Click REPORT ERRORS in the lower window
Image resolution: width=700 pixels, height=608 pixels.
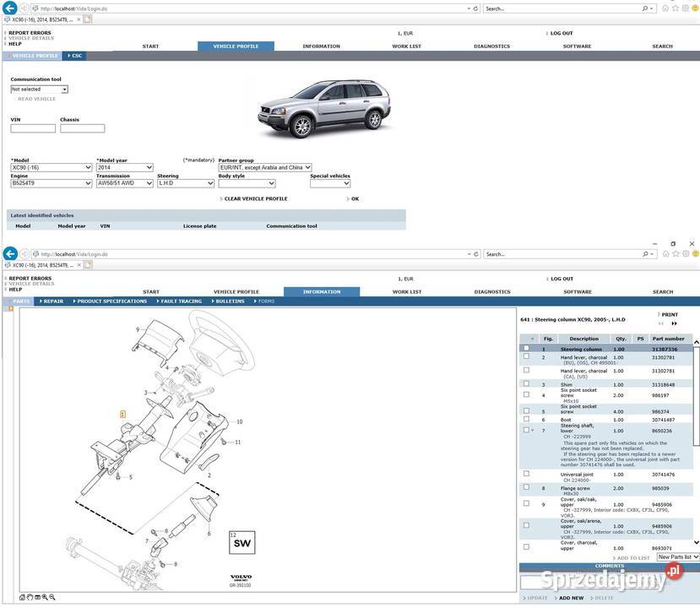(x=30, y=278)
